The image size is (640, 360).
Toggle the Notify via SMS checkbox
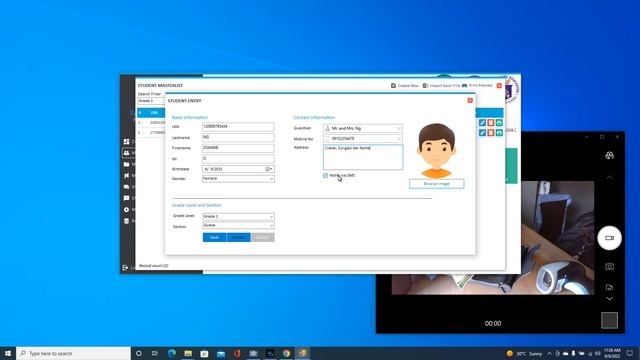pos(325,176)
